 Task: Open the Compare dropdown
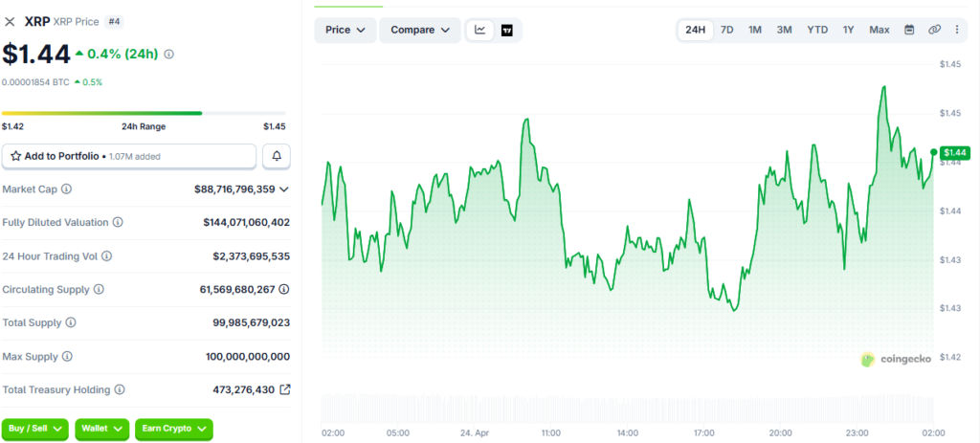click(419, 30)
